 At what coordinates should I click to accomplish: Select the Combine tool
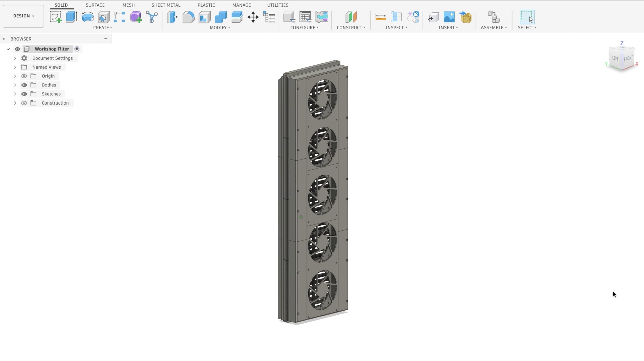[x=221, y=17]
